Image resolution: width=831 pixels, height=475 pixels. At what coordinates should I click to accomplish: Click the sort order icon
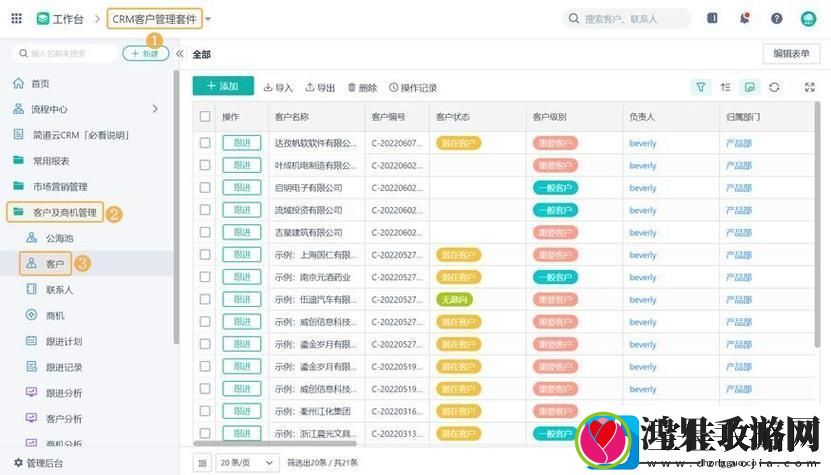tap(725, 87)
